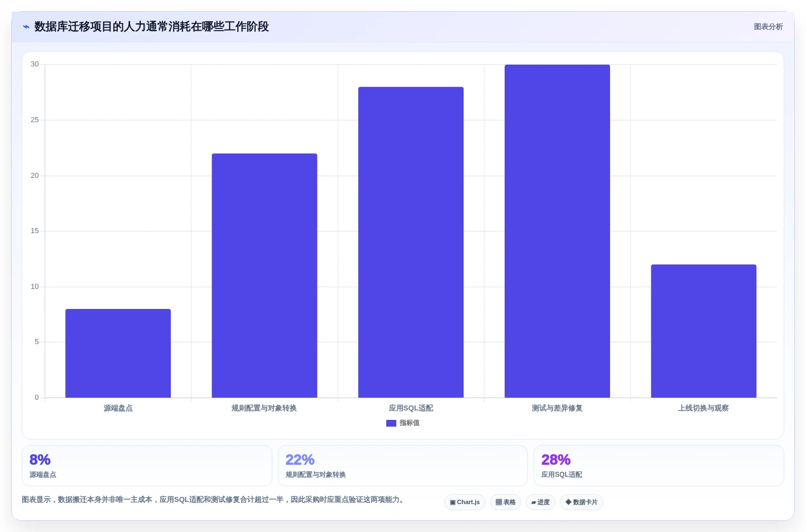The width and height of the screenshot is (806, 532).
Task: Click the 应用SQL适配 bar in chart
Action: pyautogui.click(x=411, y=242)
